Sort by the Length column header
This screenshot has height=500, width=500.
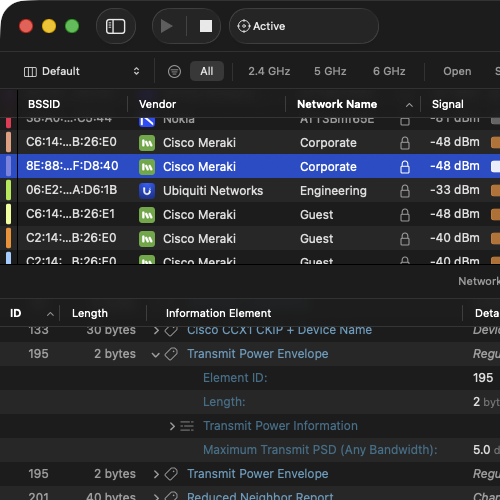point(90,313)
